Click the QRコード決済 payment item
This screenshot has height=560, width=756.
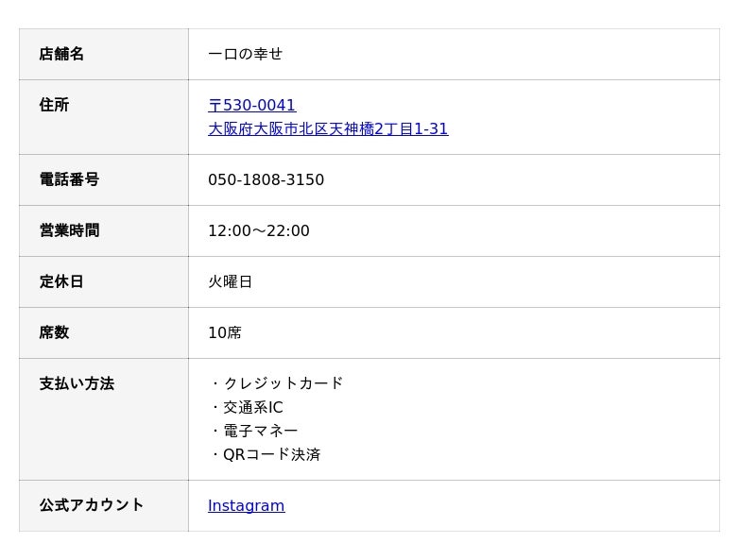tap(271, 454)
